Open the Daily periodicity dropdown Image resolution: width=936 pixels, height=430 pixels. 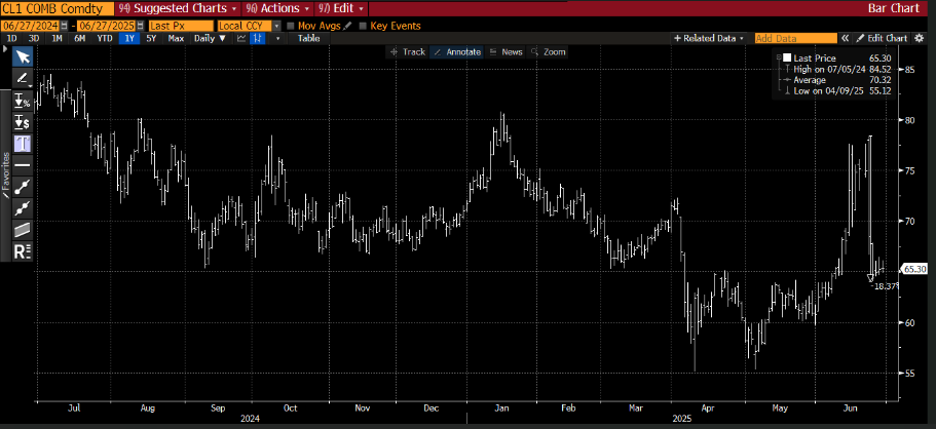click(209, 38)
